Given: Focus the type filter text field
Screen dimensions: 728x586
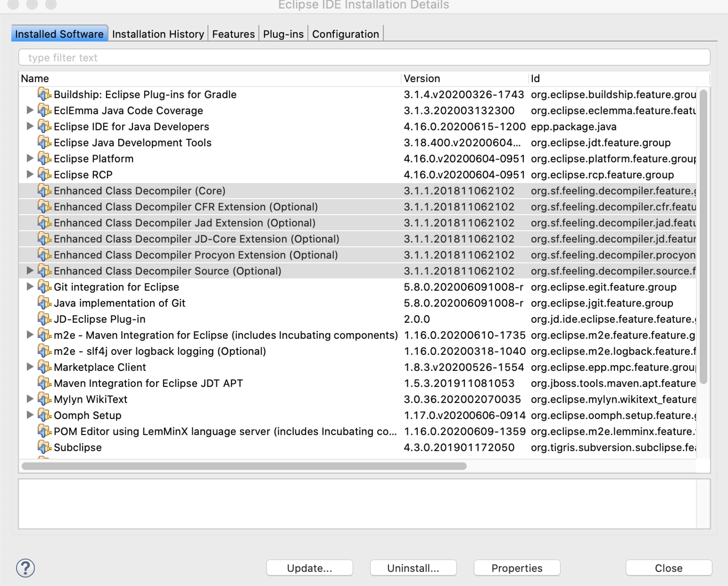Looking at the screenshot, I should click(364, 58).
